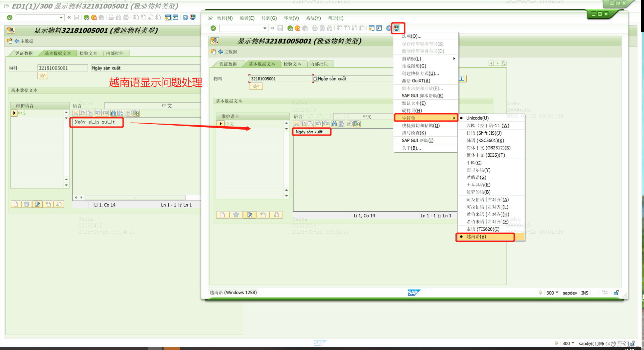Viewport: 644px width, 350px height.
Task: Click Customize Local Layout icon in back window
Action: (193, 17)
